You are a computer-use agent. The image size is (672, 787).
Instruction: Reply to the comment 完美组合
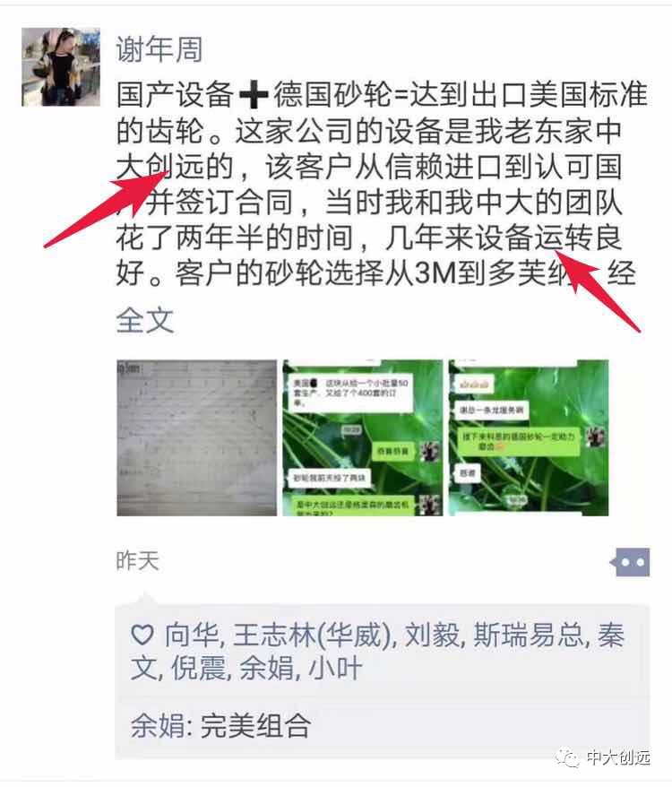click(255, 726)
